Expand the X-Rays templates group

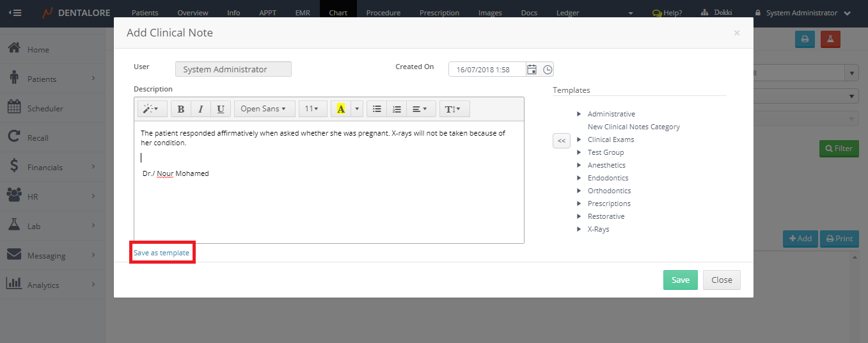click(579, 229)
